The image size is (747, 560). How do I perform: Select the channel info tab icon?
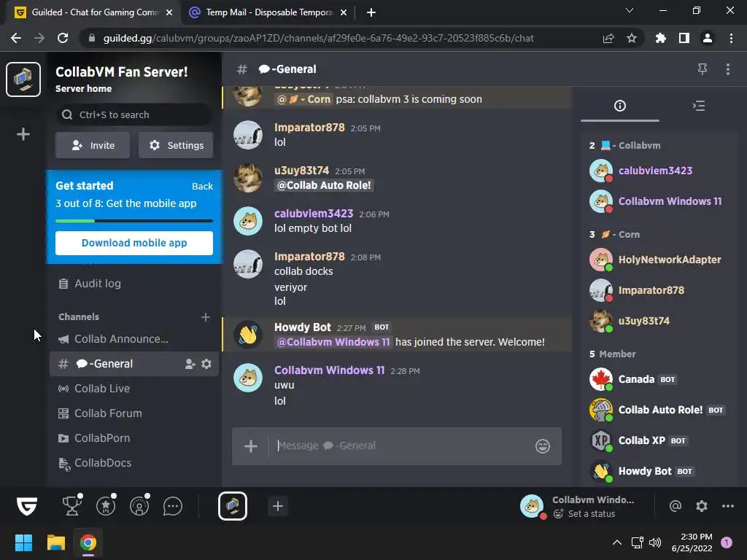pyautogui.click(x=620, y=106)
